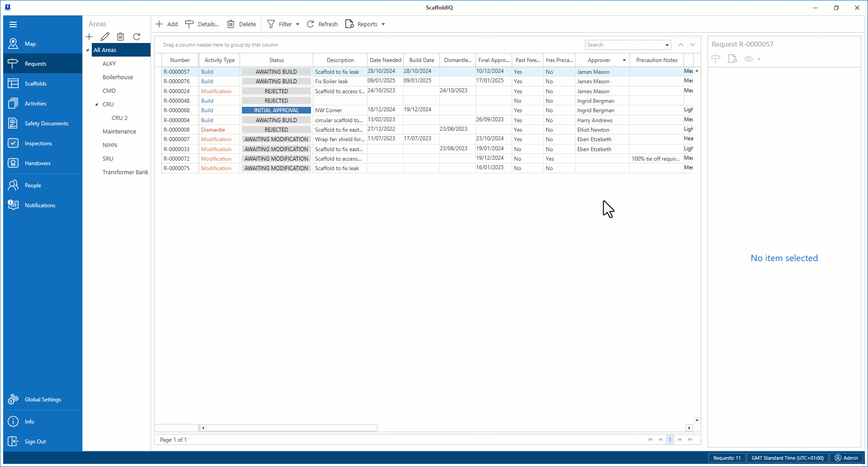Edit the selected area with pencil icon
This screenshot has width=868, height=467.
pyautogui.click(x=105, y=37)
